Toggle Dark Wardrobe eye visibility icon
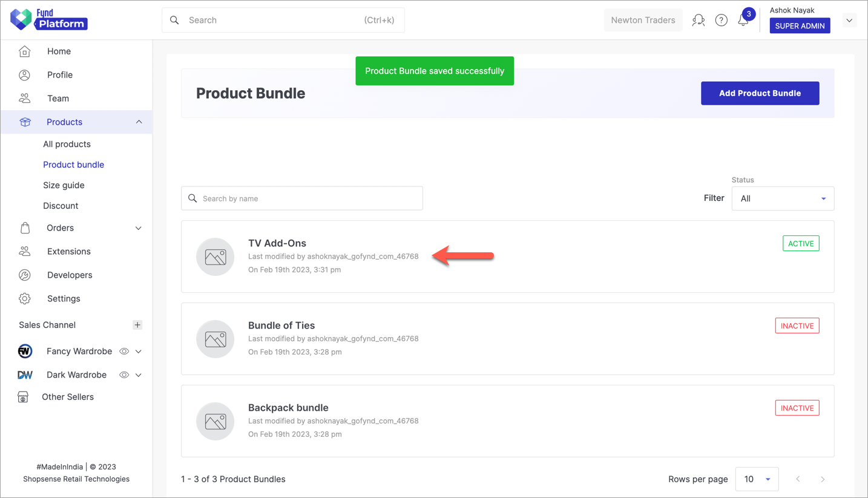868x498 pixels. point(124,375)
